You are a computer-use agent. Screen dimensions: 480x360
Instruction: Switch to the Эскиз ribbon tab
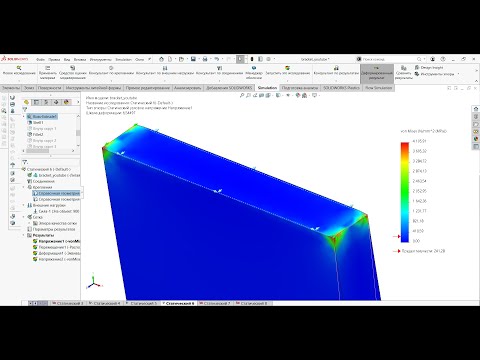click(29, 88)
